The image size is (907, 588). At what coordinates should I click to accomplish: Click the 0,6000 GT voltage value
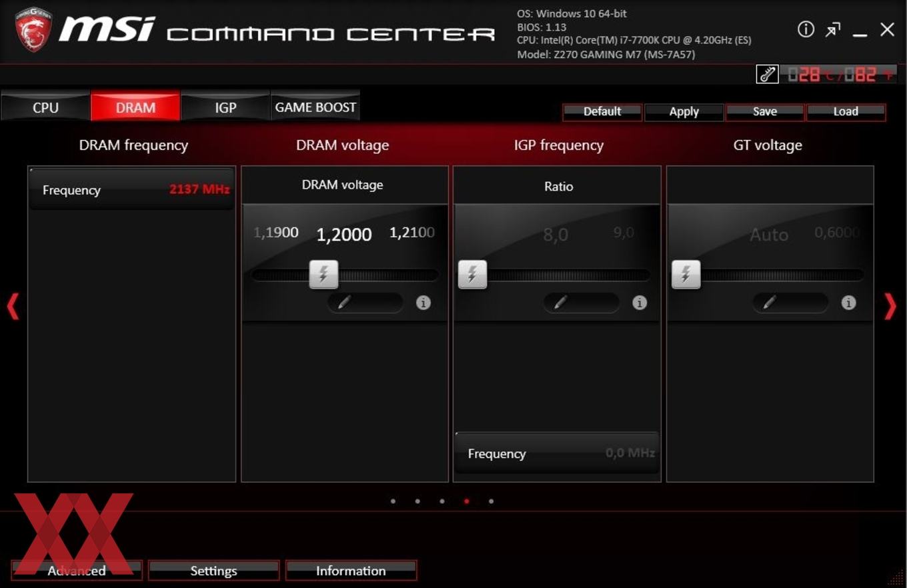837,233
